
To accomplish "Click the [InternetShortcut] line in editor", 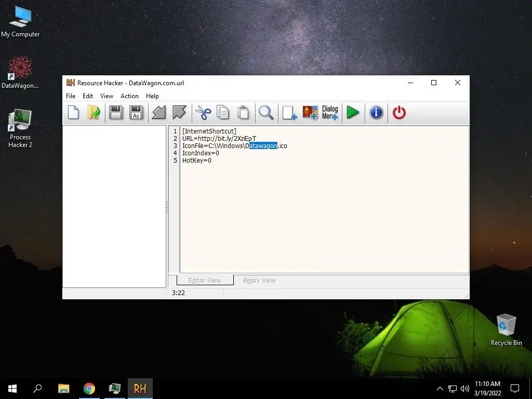I will (209, 131).
